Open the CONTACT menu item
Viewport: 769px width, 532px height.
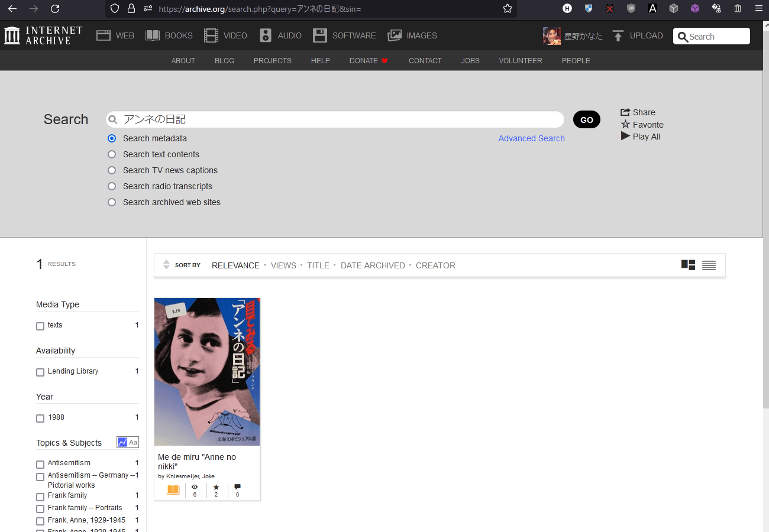[425, 60]
